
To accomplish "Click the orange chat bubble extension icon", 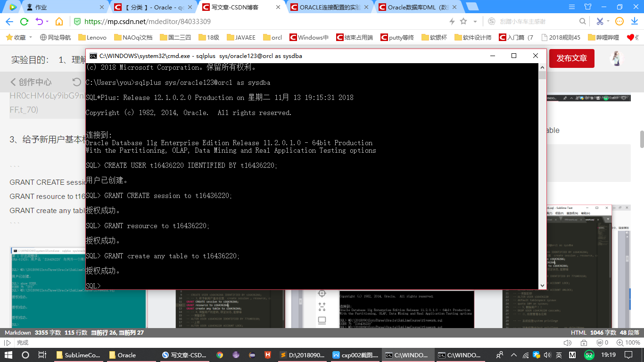I will (619, 21).
